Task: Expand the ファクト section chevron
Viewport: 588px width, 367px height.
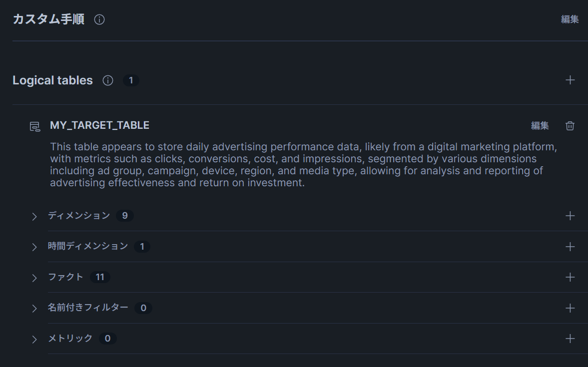Action: (x=34, y=278)
